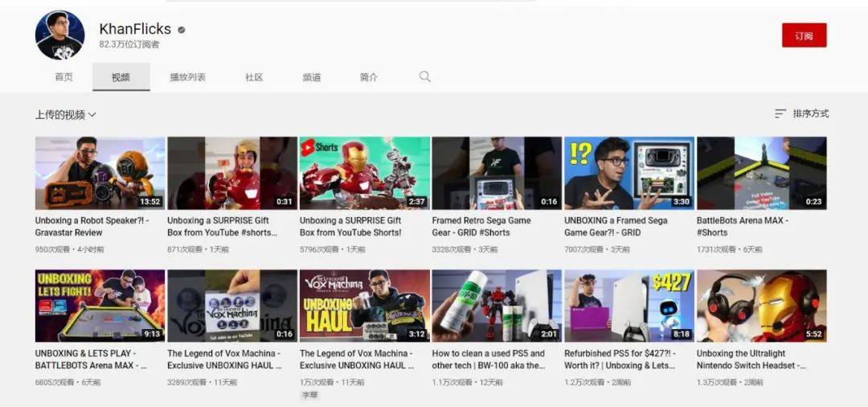Click the KhanFlicks channel avatar
Image resolution: width=868 pixels, height=407 pixels.
coord(59,35)
